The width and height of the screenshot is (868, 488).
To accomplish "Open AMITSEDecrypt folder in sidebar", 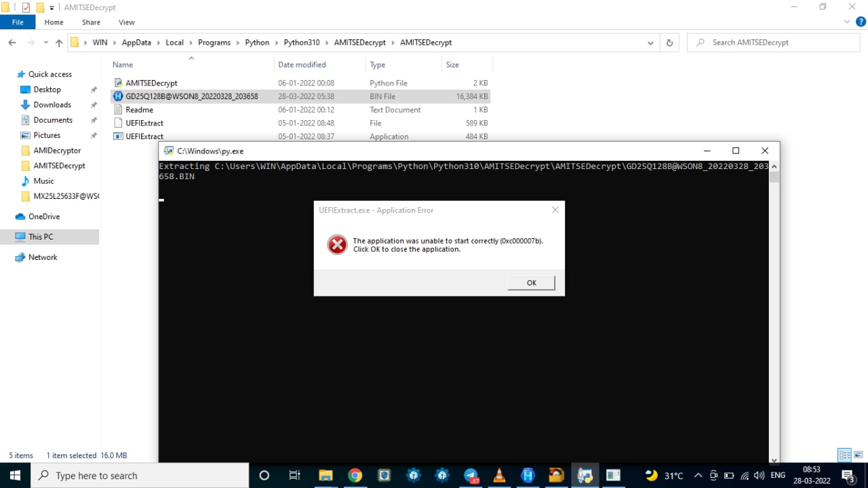I will (59, 166).
